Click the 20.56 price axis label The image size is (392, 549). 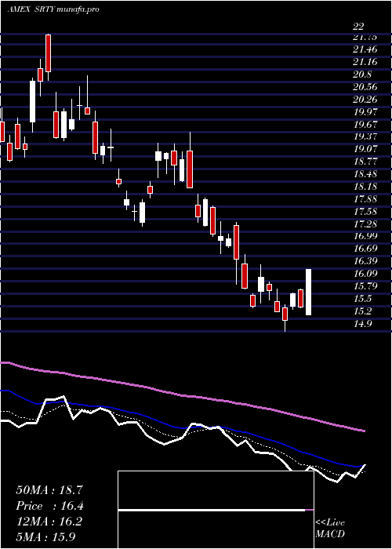point(365,87)
